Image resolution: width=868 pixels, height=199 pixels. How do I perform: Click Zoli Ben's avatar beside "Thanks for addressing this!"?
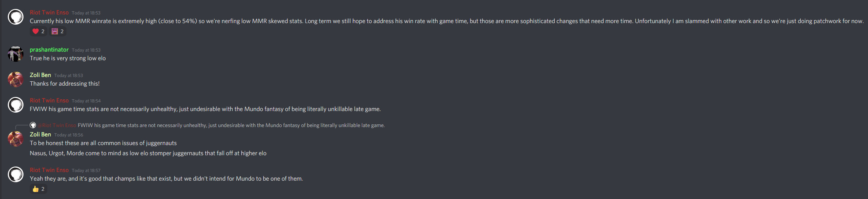[16, 79]
